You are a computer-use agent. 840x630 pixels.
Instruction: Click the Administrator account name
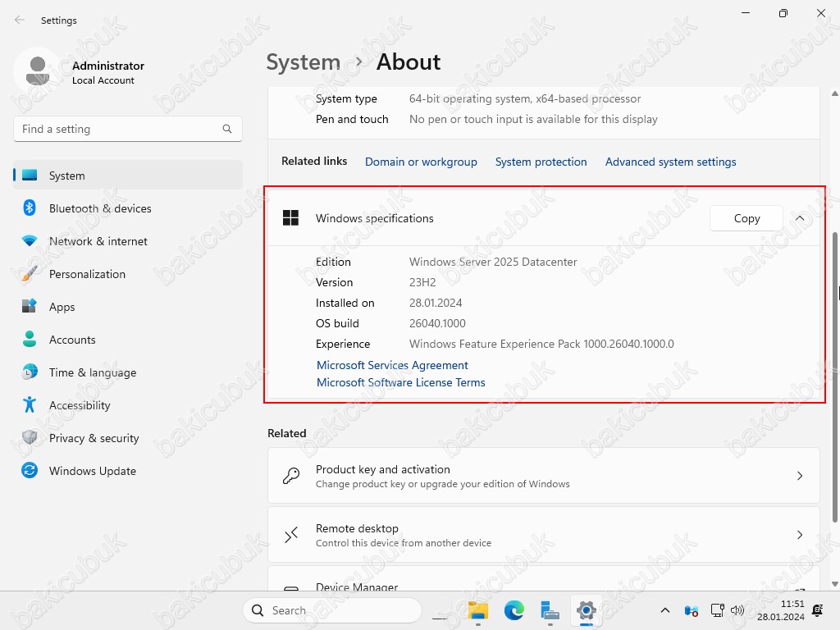pos(108,66)
